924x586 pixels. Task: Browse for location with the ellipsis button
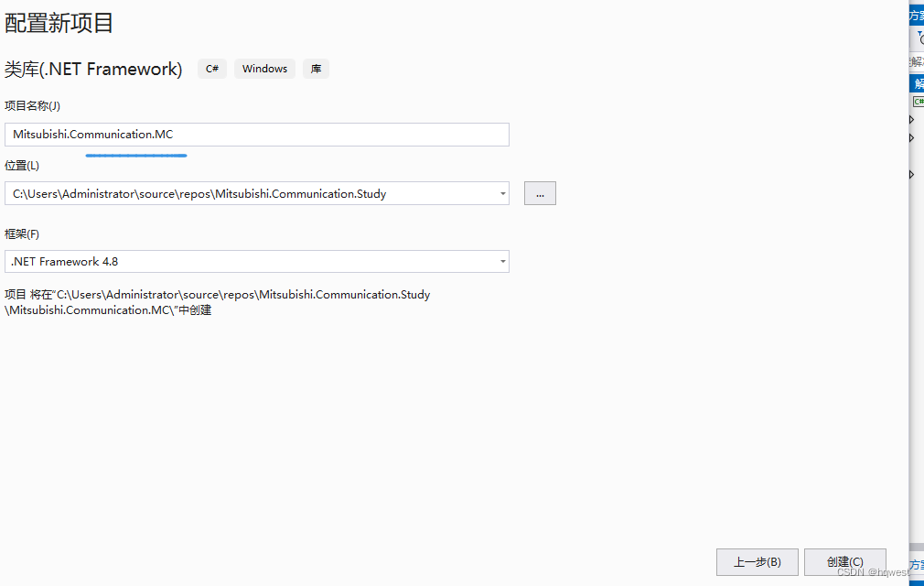click(x=540, y=193)
